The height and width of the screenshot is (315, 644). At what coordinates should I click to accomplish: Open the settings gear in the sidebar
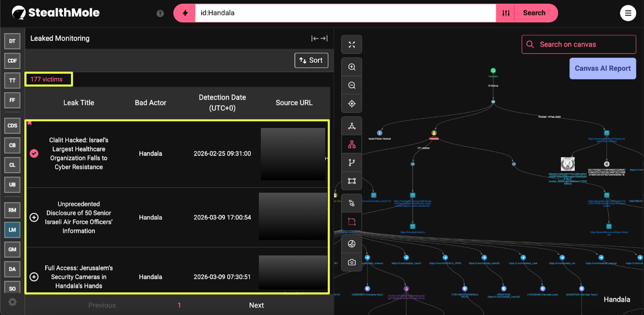click(12, 302)
